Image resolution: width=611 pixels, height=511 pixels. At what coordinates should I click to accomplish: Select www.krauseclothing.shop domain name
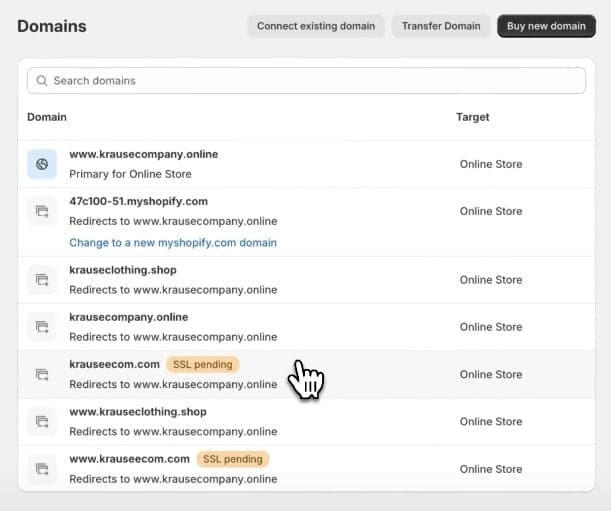(x=138, y=412)
